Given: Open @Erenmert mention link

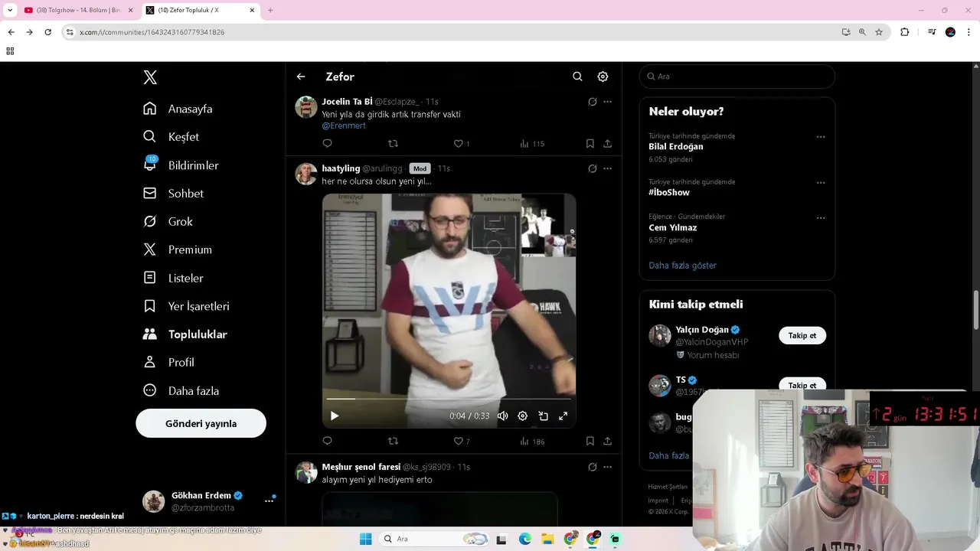Looking at the screenshot, I should point(344,126).
